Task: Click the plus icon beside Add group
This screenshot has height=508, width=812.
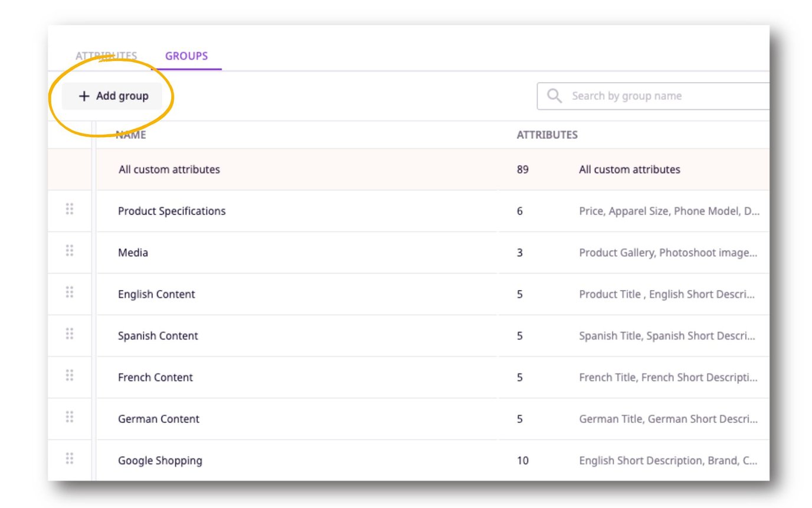Action: pos(83,96)
